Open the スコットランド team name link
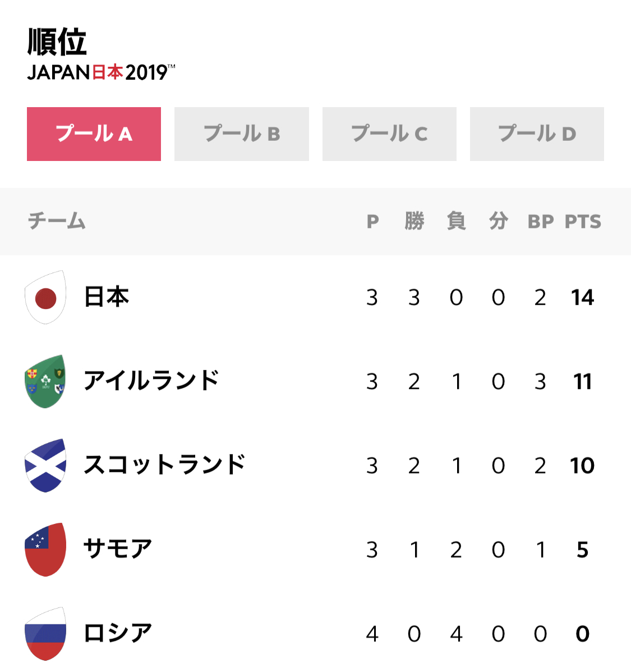Viewport: 631px width, 672px height. (x=164, y=465)
